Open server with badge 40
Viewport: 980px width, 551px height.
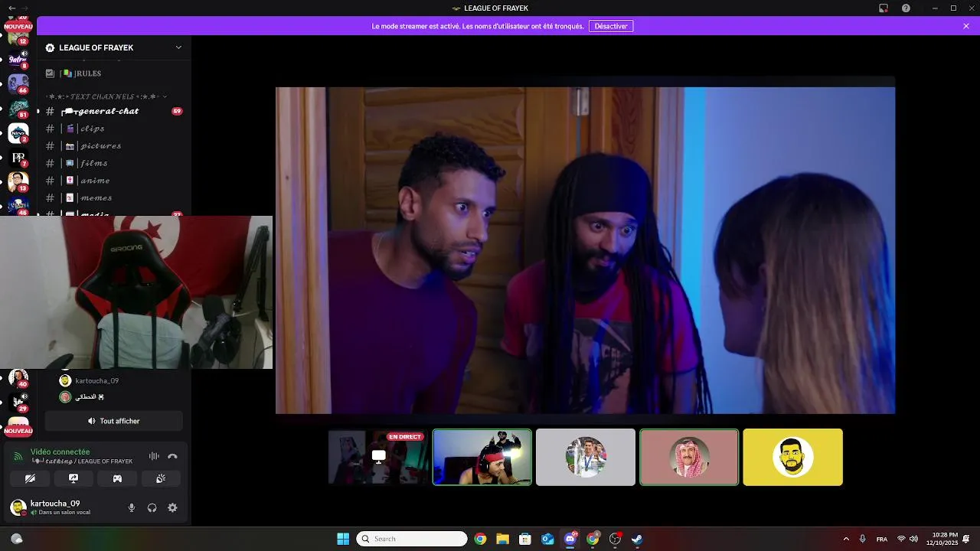point(18,378)
